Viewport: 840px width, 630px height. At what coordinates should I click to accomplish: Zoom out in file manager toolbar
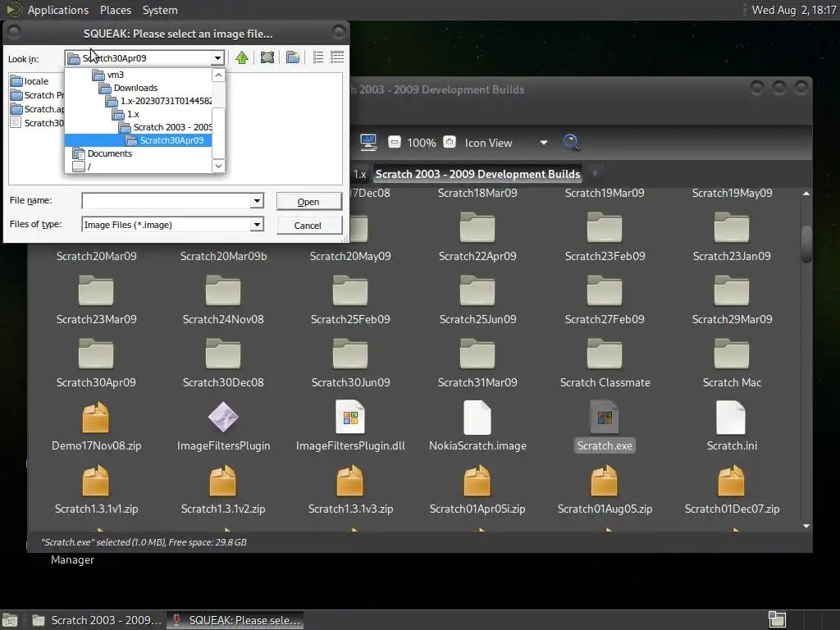click(395, 142)
